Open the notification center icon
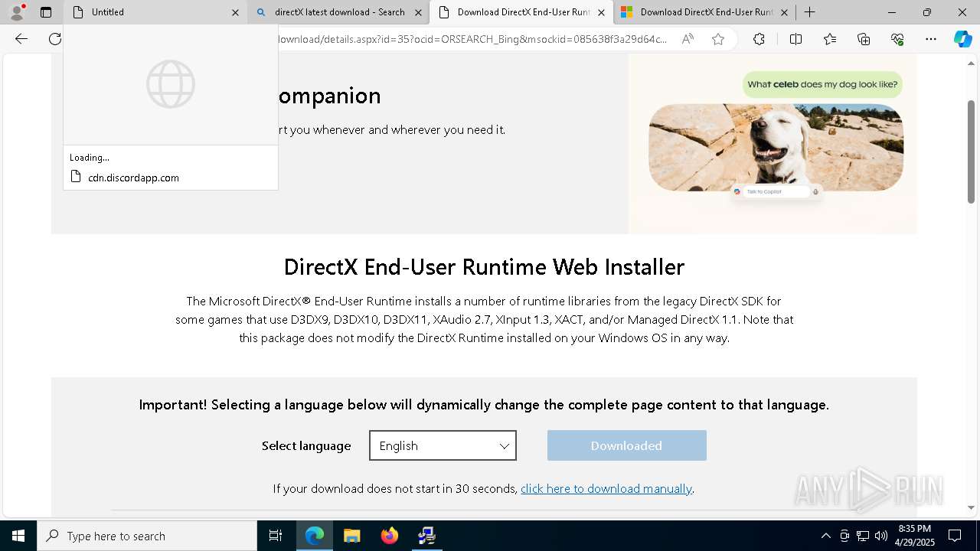This screenshot has width=980, height=551. (x=955, y=536)
